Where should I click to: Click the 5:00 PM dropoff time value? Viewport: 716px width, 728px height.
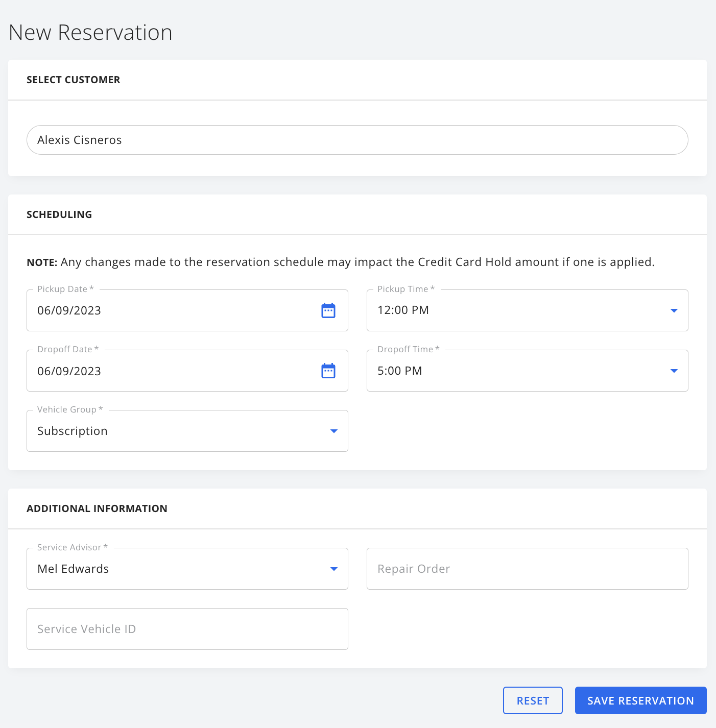(400, 371)
